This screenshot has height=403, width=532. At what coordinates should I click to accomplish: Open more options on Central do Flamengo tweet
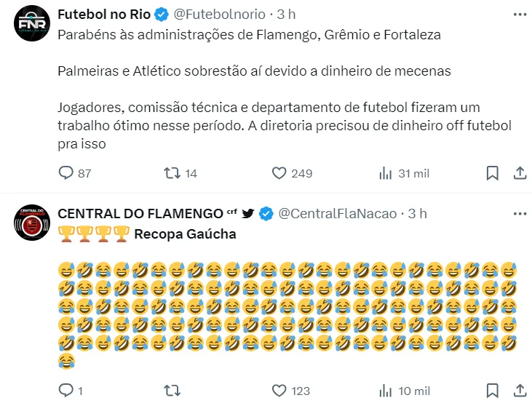[x=520, y=213]
